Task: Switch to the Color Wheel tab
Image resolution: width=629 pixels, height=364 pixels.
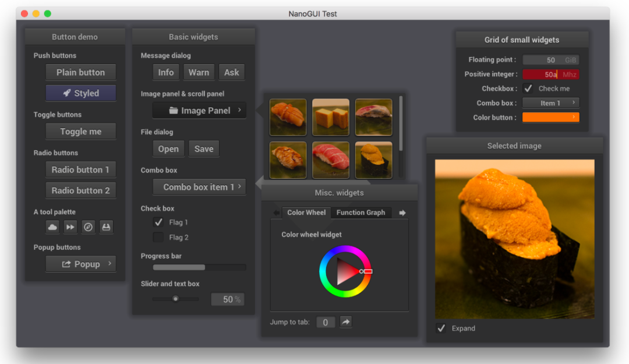Action: [x=306, y=213]
